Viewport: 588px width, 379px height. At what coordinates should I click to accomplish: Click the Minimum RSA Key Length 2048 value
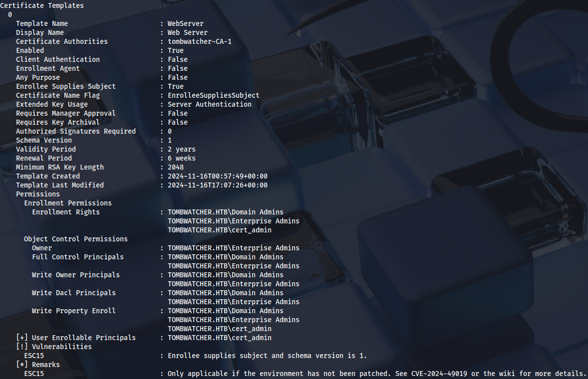[176, 167]
